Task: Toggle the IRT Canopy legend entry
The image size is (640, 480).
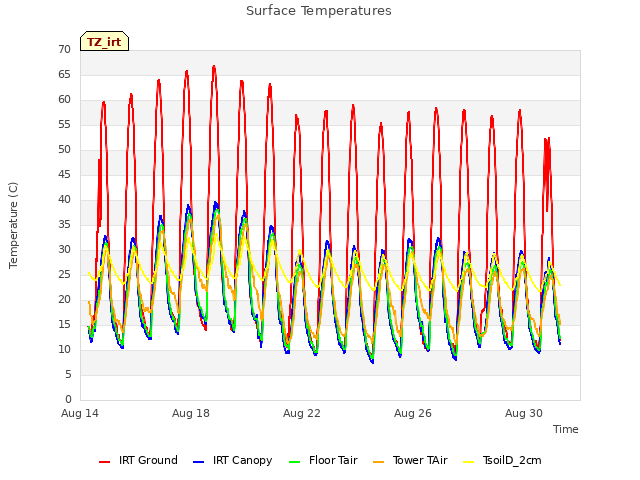Action: 233,460
